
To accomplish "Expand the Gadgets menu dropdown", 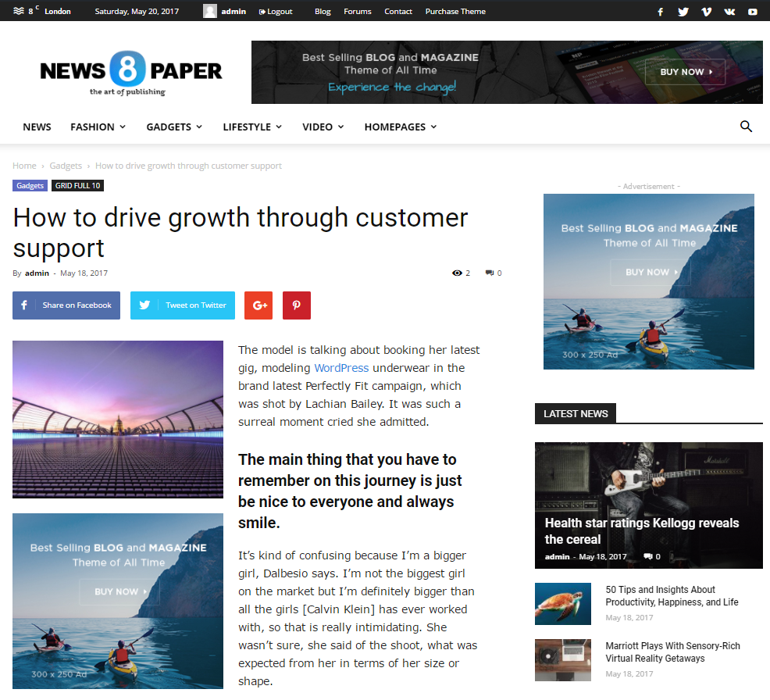I will tap(174, 127).
